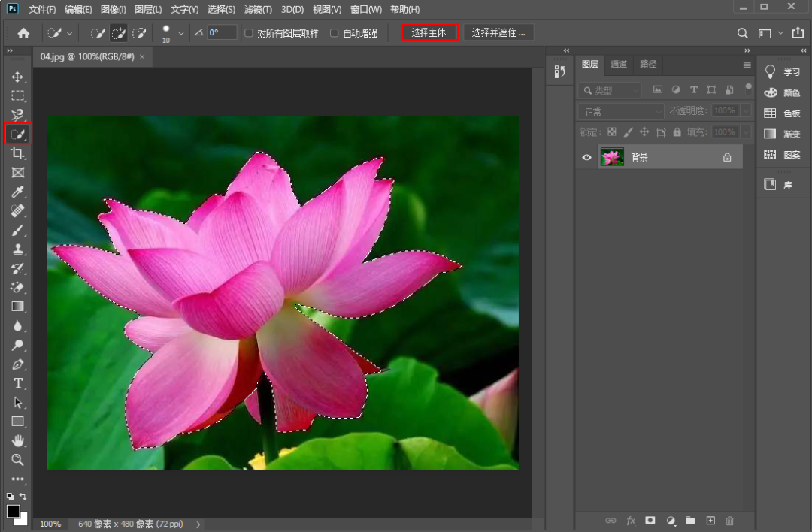Click the 选择主体 button
The image size is (812, 532).
(x=429, y=32)
